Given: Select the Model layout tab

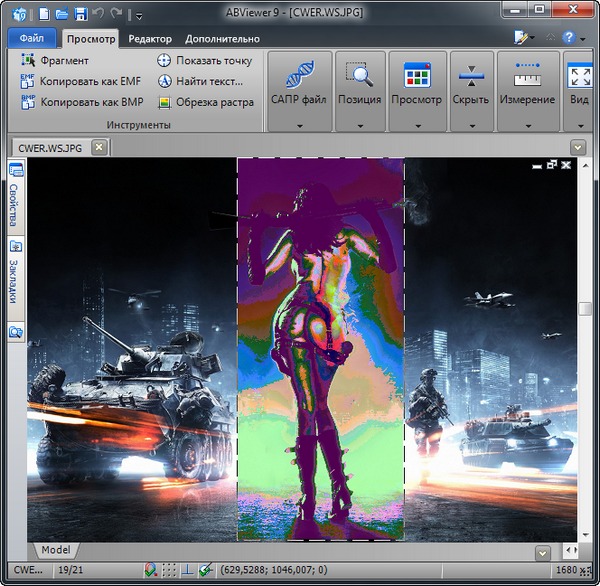Looking at the screenshot, I should (55, 550).
